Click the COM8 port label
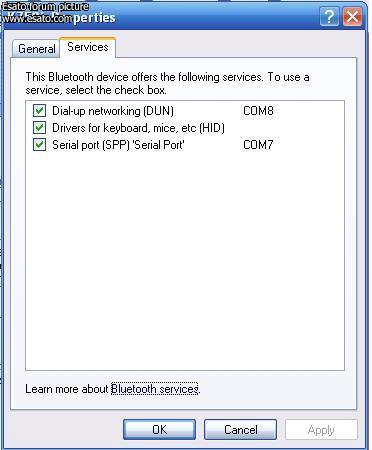Viewport: 372px width, 450px height. (258, 111)
